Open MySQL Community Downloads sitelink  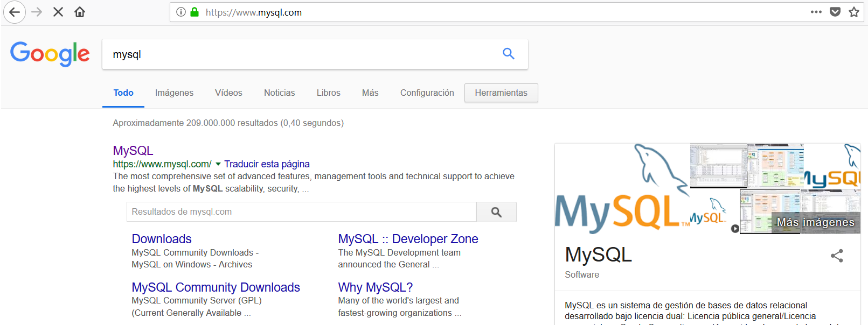click(216, 287)
